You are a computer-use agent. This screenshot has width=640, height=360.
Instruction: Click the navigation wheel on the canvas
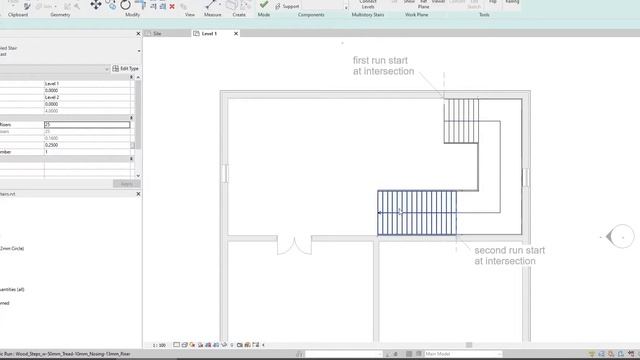[x=620, y=236]
